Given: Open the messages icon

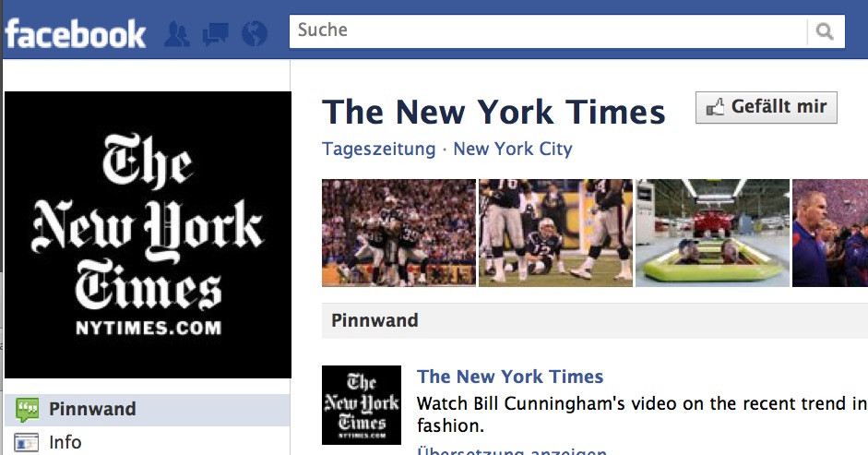Looking at the screenshot, I should (x=215, y=34).
